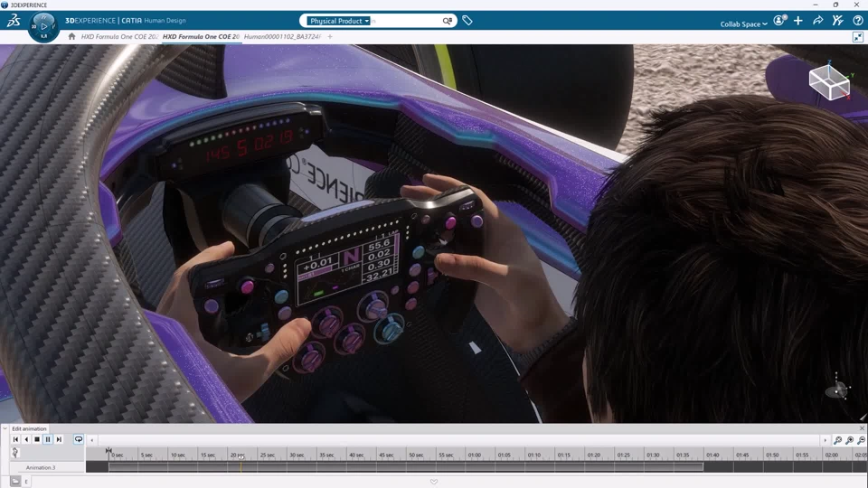Click the start marker on the ruler
The width and height of the screenshot is (868, 488).
108,452
